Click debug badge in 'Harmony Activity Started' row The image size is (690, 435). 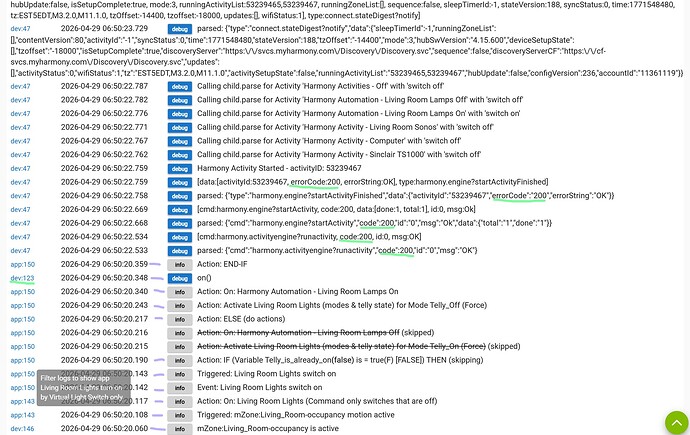(x=180, y=169)
